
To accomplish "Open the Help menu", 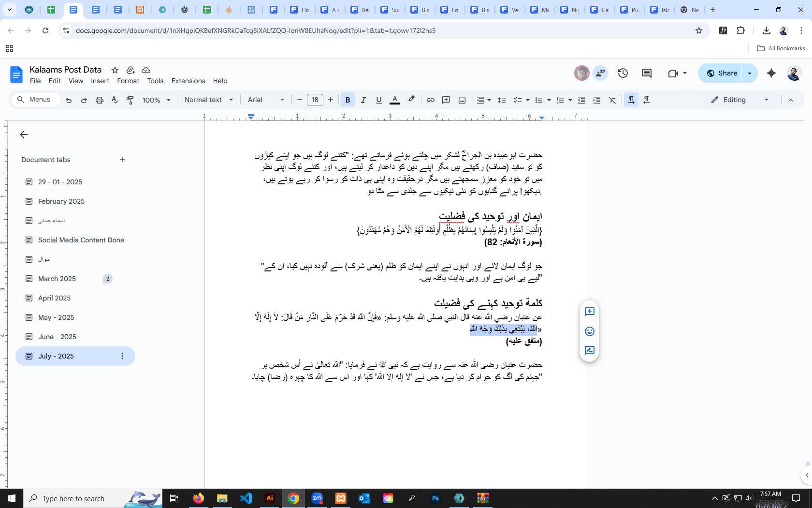I will pos(220,81).
